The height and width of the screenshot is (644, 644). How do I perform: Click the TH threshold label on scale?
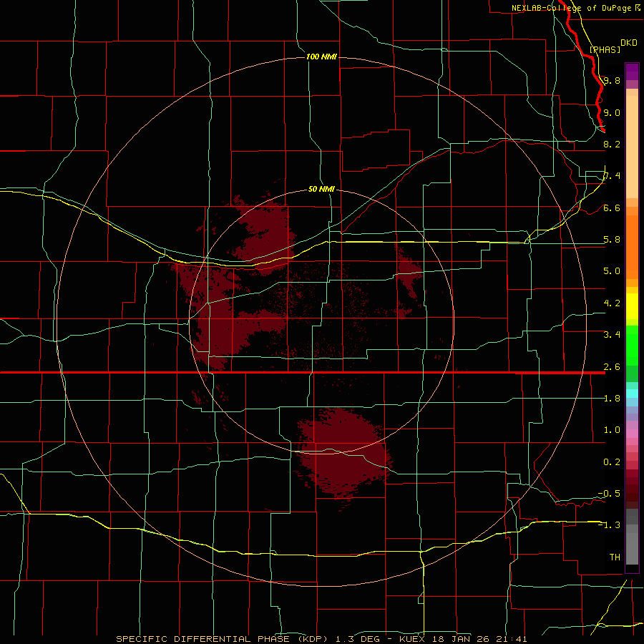pyautogui.click(x=615, y=557)
